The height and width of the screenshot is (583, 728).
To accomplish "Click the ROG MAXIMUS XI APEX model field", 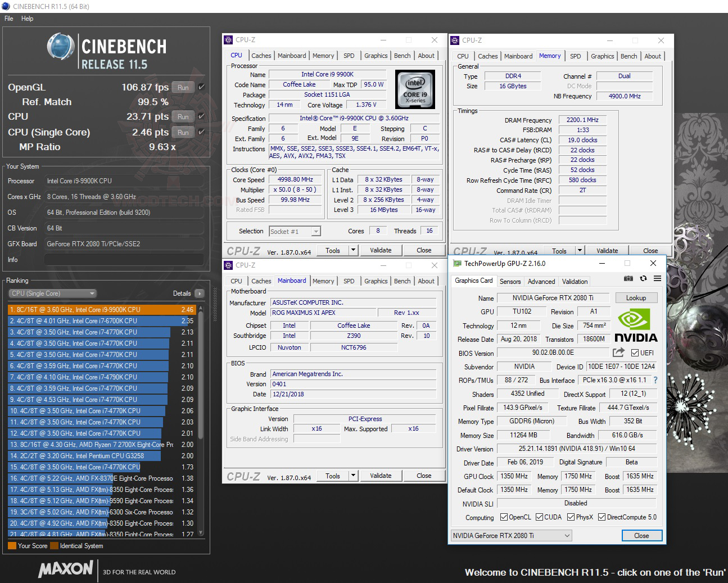I will pos(323,313).
